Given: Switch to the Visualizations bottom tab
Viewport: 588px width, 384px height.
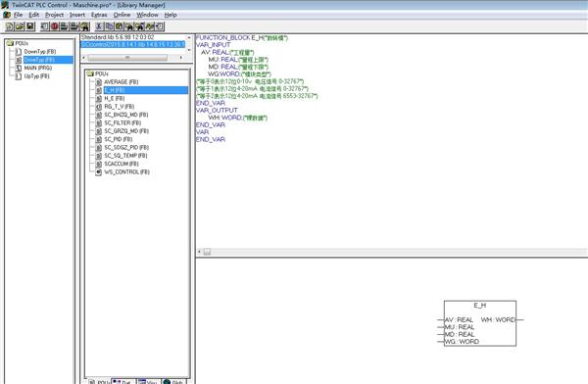Looking at the screenshot, I should 148,381.
